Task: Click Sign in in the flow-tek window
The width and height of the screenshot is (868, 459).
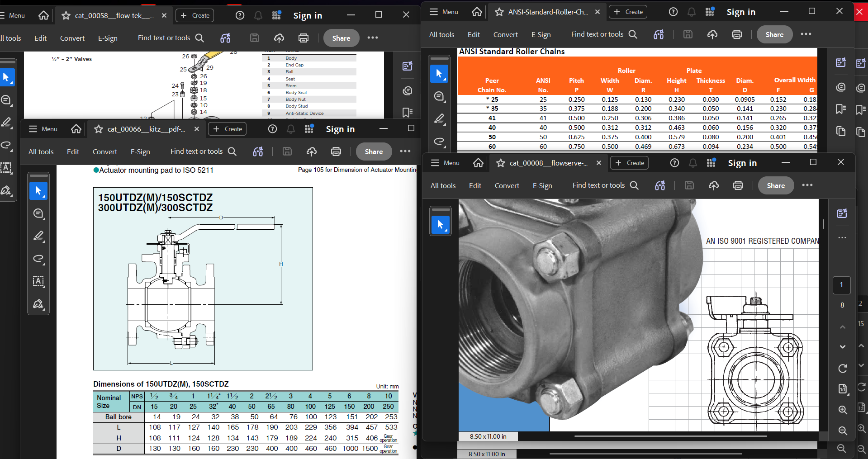Action: point(308,15)
